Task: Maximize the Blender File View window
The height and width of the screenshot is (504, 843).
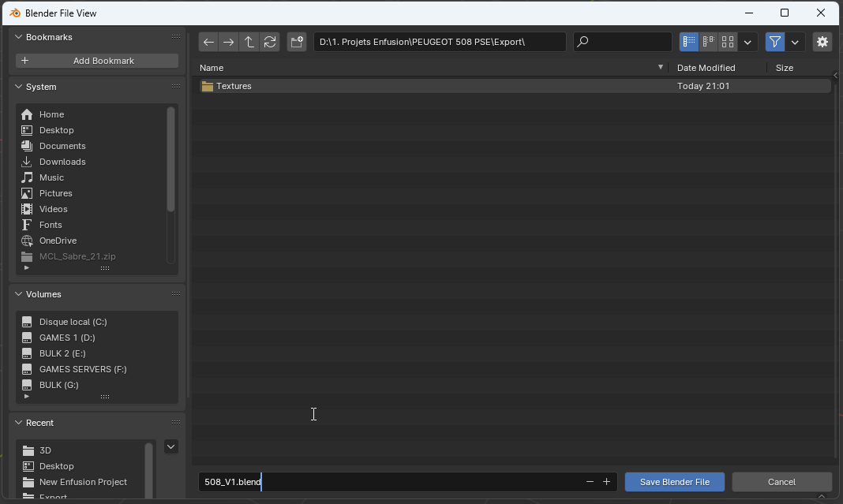Action: [785, 13]
